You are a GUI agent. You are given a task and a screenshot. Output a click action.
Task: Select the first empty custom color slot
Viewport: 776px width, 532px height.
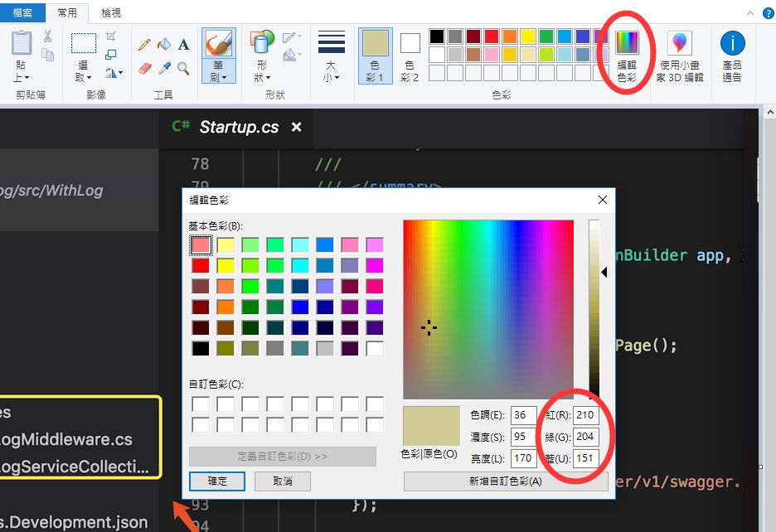tap(201, 404)
